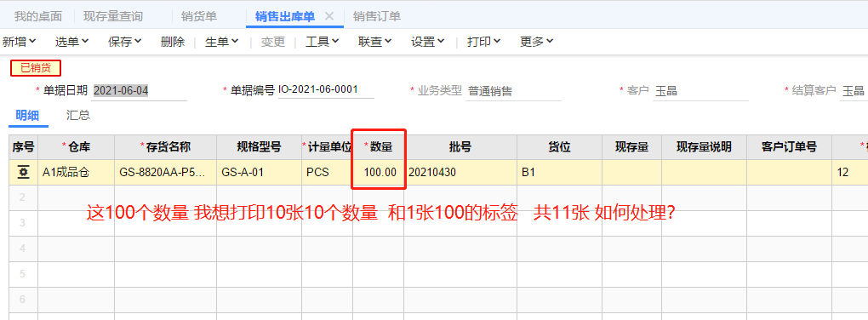
Task: Select row number 6
Action: pos(23,300)
